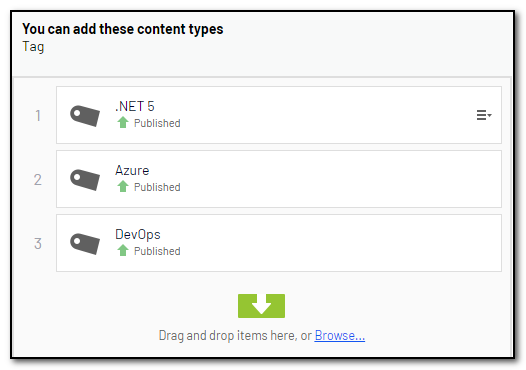Viewport: 526px width, 370px height.
Task: Select the Azure item title
Action: pyautogui.click(x=132, y=170)
